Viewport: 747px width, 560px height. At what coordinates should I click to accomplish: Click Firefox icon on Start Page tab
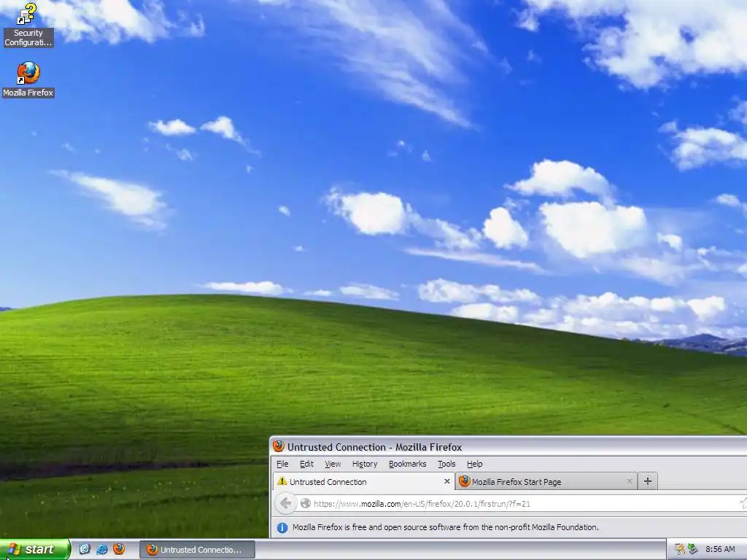(x=465, y=481)
